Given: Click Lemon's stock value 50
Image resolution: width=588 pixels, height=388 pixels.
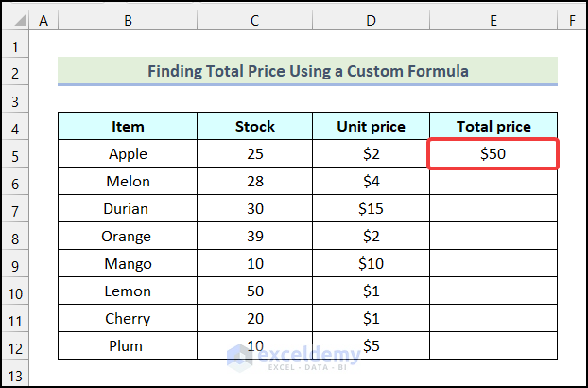Looking at the screenshot, I should [x=254, y=291].
